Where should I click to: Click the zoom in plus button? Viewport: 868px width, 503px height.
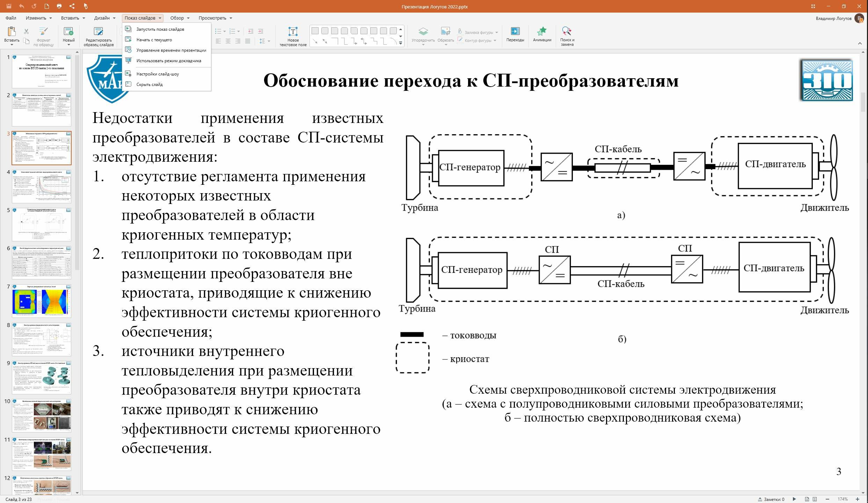point(857,499)
